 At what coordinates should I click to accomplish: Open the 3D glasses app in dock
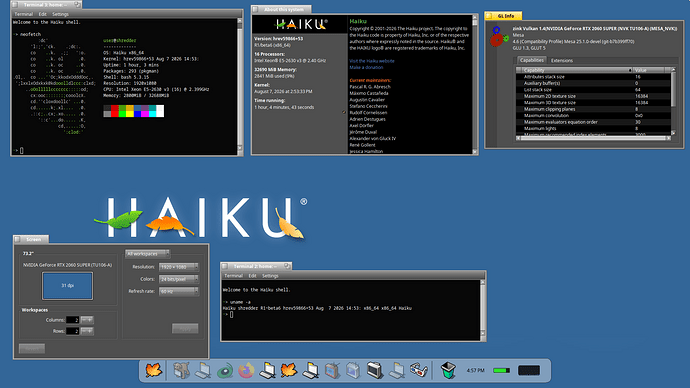point(418,370)
